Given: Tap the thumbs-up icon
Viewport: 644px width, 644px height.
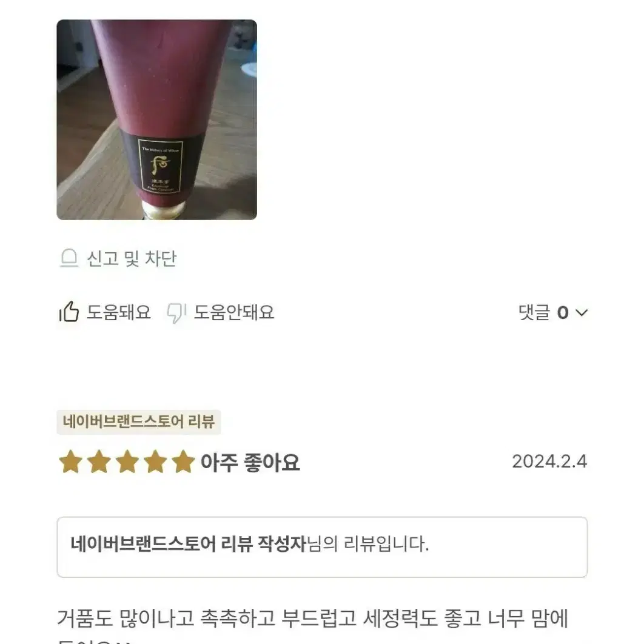Looking at the screenshot, I should pos(69,312).
